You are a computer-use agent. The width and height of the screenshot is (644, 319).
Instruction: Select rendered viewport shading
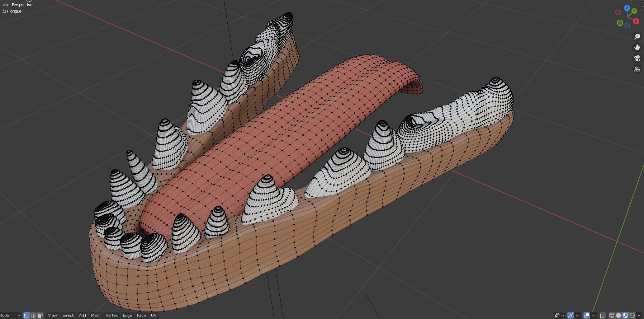tap(632, 315)
